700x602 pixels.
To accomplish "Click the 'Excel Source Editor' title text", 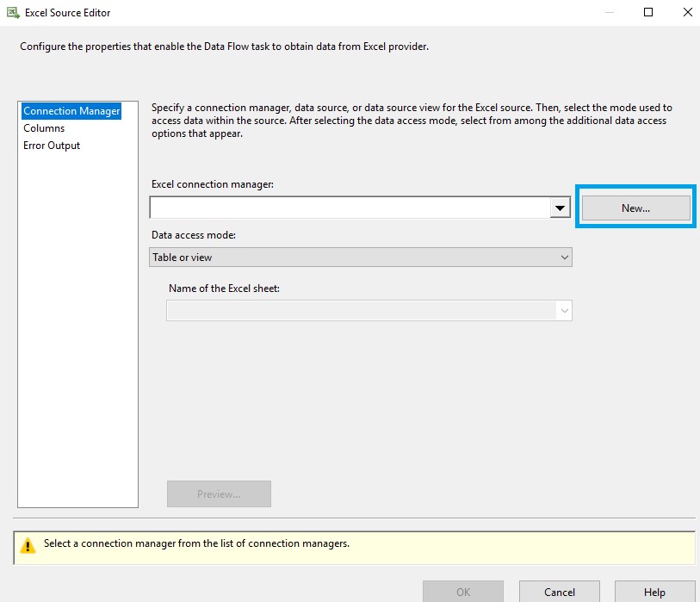I will 68,13.
